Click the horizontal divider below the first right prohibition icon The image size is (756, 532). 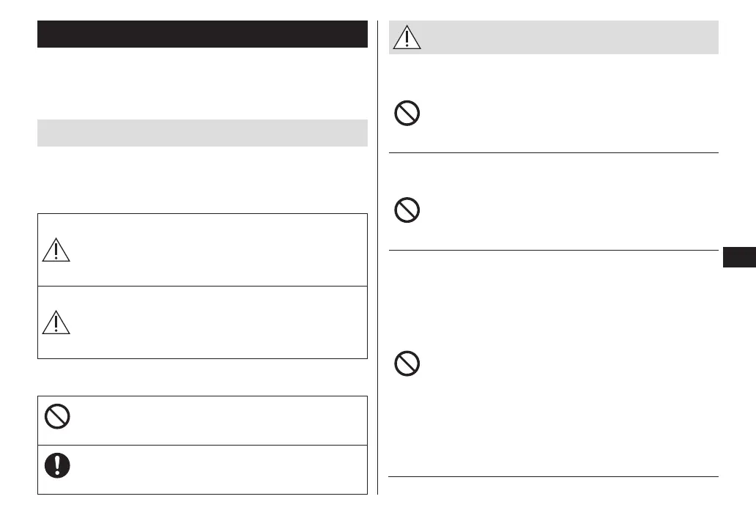click(x=553, y=153)
